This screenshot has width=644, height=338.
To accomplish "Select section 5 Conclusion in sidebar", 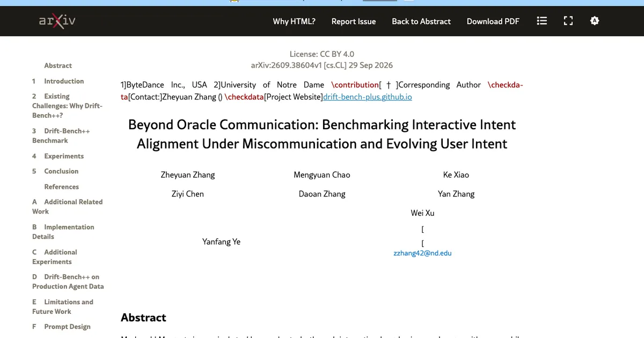I will [x=55, y=171].
